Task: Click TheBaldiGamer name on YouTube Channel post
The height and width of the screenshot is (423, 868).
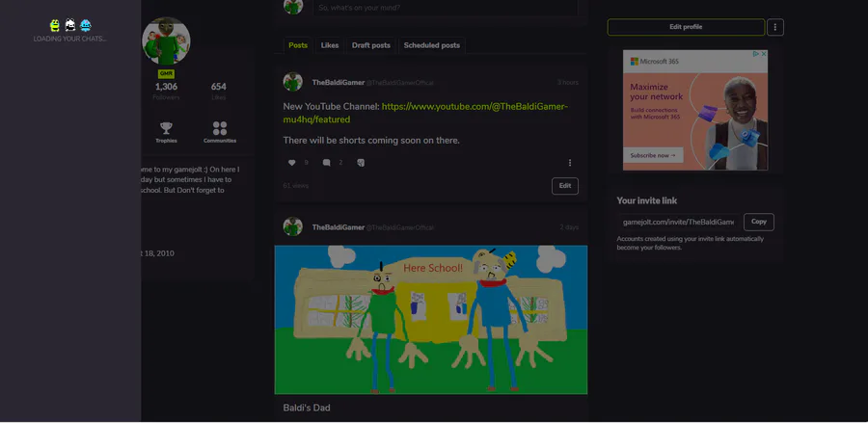Action: tap(339, 83)
